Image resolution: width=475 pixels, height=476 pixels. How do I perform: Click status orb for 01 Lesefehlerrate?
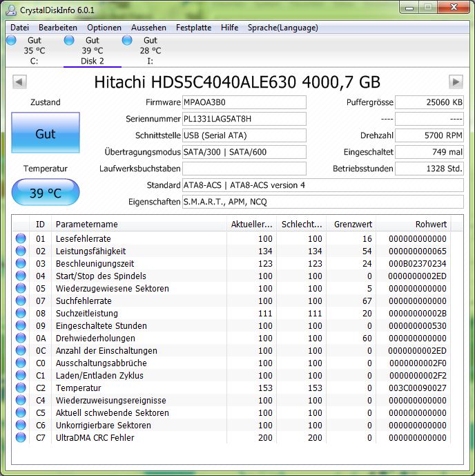[x=21, y=238]
